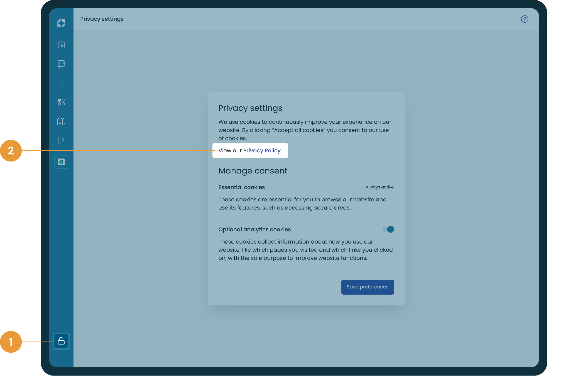The image size is (588, 376).
Task: Click the Essential cookies heading
Action: click(241, 187)
